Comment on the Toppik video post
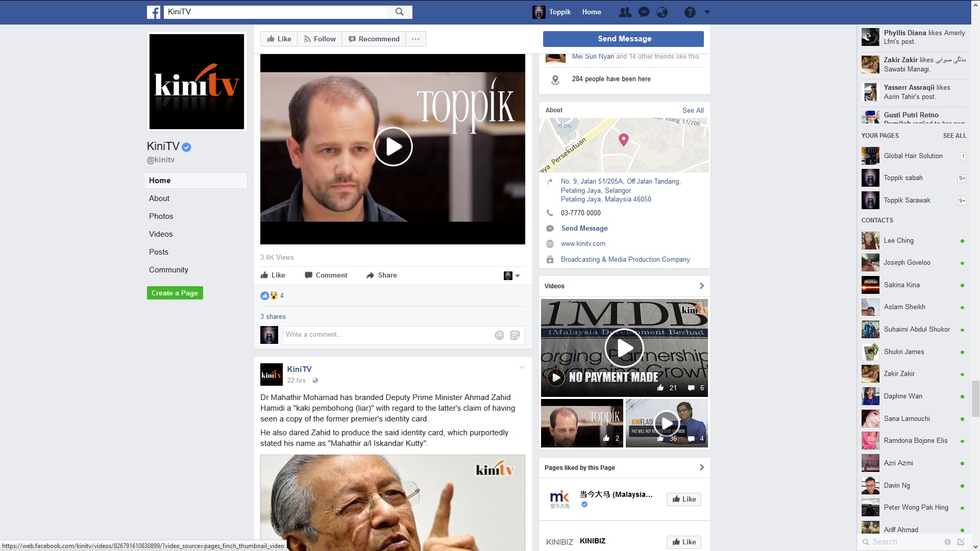The image size is (980, 551). coord(326,275)
